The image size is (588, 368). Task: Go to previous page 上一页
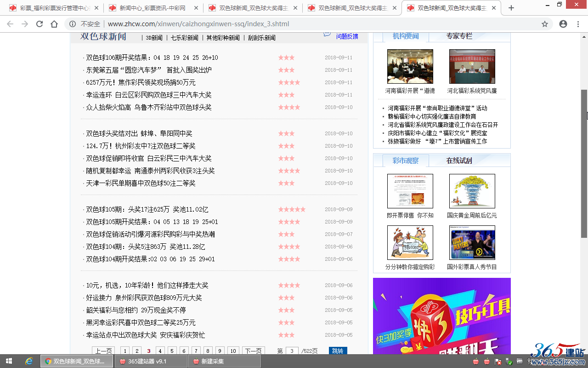tap(103, 351)
